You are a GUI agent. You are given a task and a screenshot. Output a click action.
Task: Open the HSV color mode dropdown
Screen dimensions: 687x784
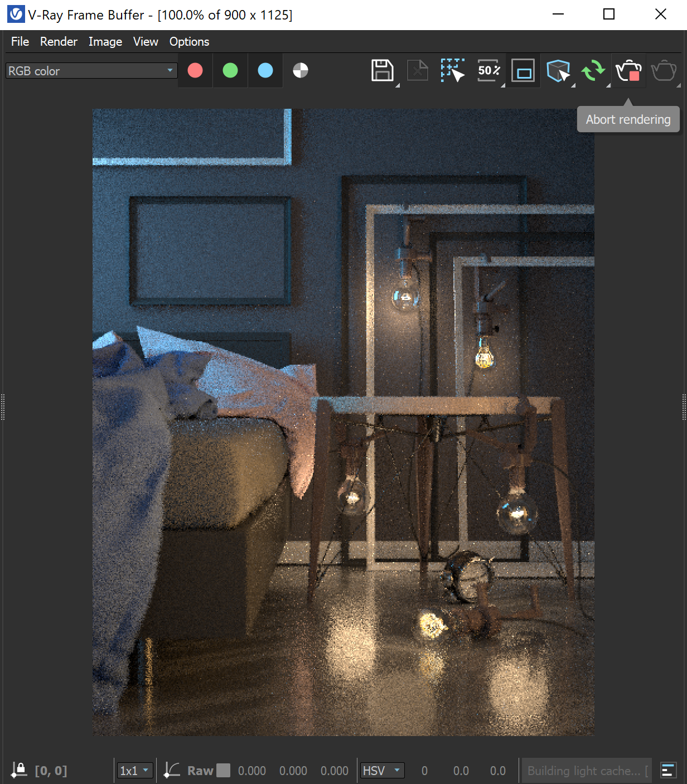click(x=382, y=770)
